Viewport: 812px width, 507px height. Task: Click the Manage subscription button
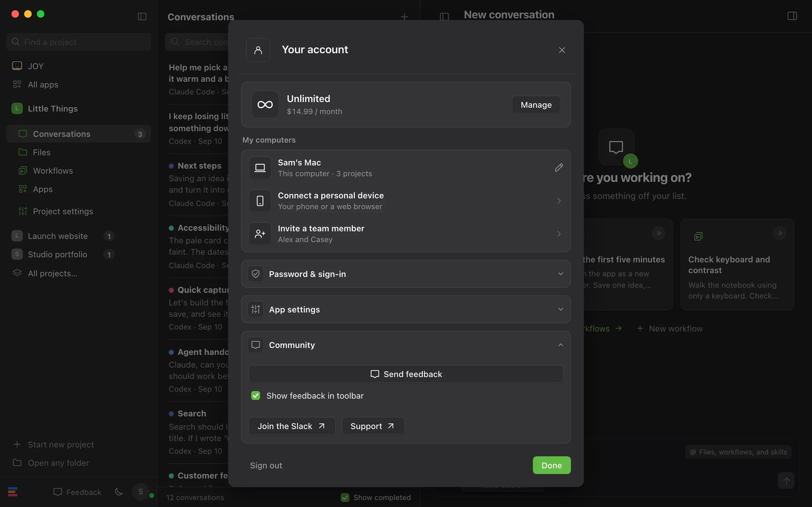click(536, 105)
